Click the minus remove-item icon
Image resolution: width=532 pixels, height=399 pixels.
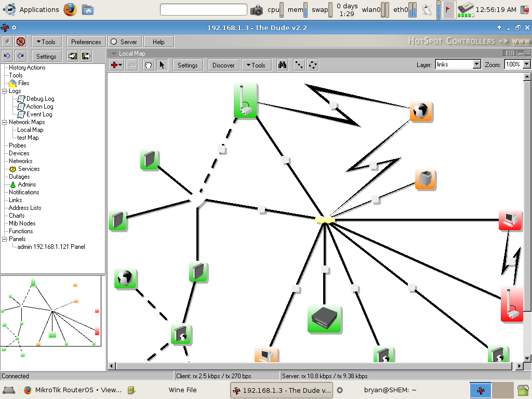[x=132, y=65]
